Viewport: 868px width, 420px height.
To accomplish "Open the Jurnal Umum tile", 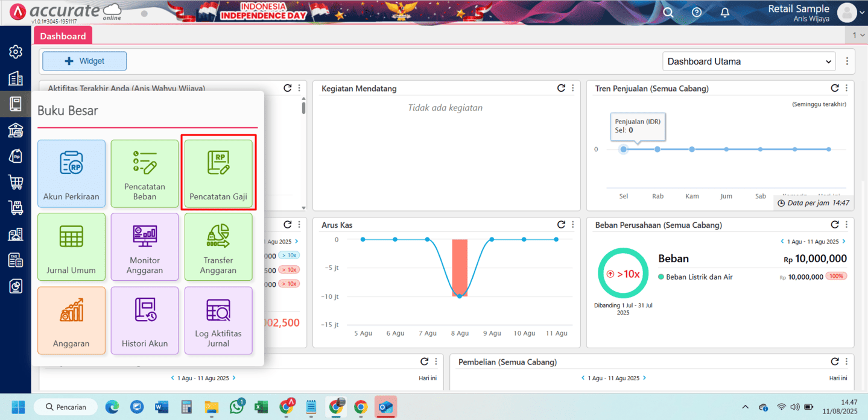I will 71,246.
